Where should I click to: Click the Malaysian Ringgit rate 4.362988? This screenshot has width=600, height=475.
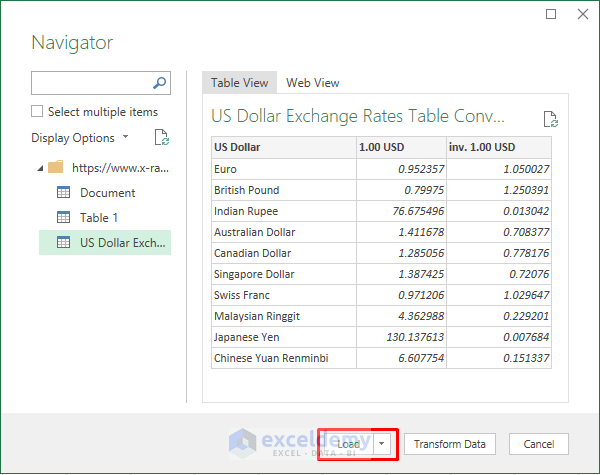(x=421, y=317)
